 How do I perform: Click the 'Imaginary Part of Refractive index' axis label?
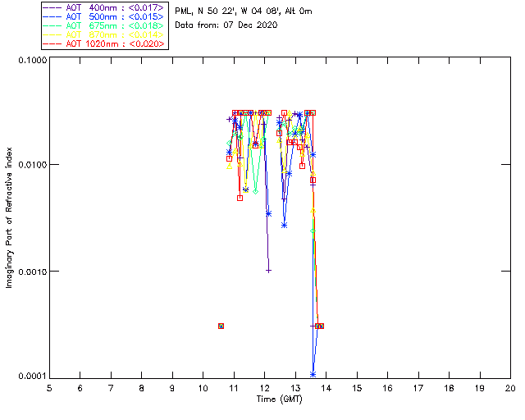point(9,217)
